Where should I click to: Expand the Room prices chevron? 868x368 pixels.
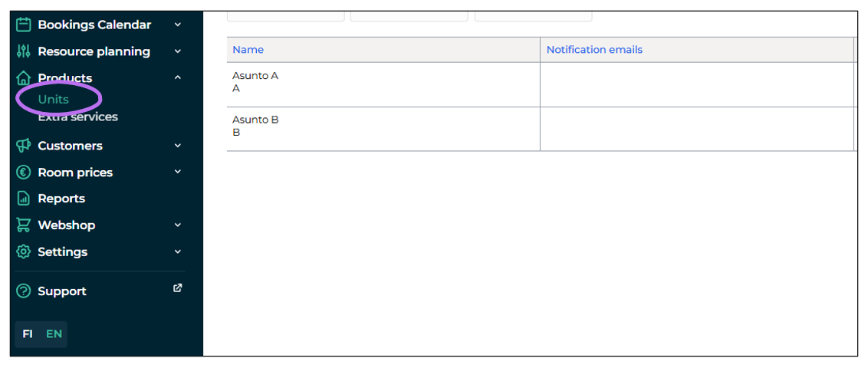click(x=178, y=172)
